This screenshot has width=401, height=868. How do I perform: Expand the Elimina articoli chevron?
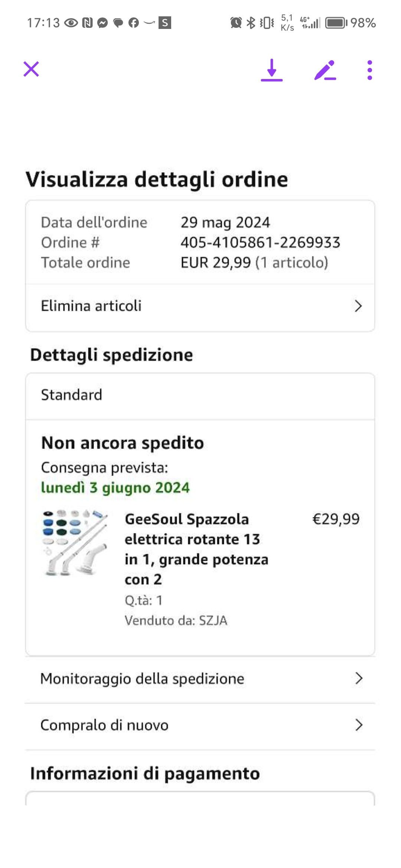pos(358,306)
